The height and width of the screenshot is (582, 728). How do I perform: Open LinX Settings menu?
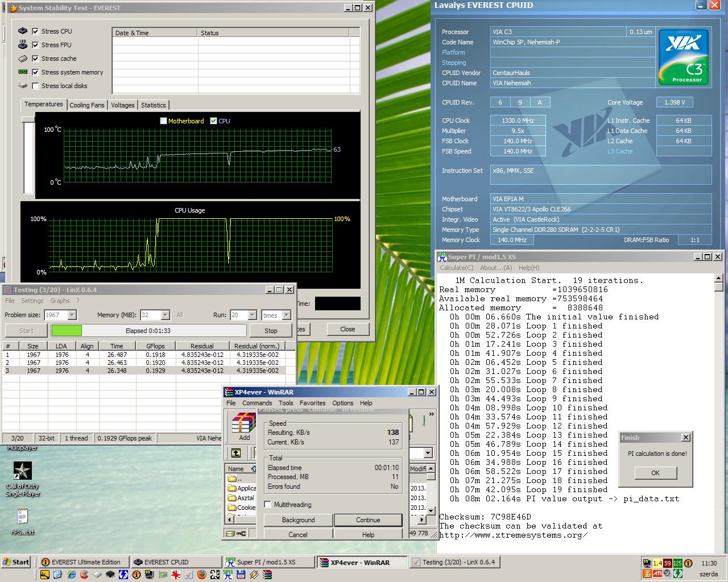coord(32,301)
